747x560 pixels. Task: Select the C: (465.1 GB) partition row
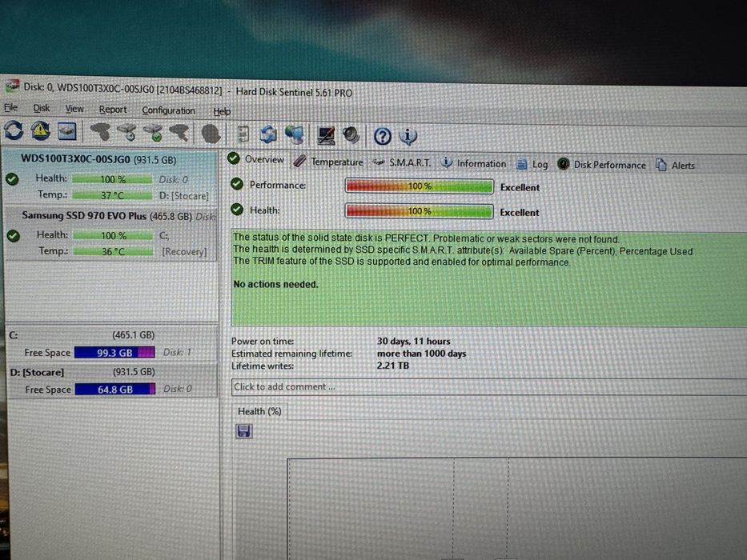click(x=112, y=344)
